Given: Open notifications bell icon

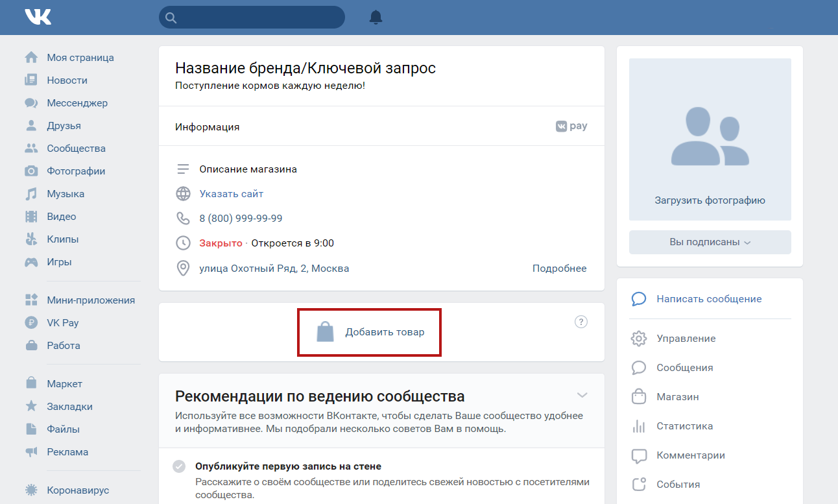Looking at the screenshot, I should pyautogui.click(x=376, y=17).
